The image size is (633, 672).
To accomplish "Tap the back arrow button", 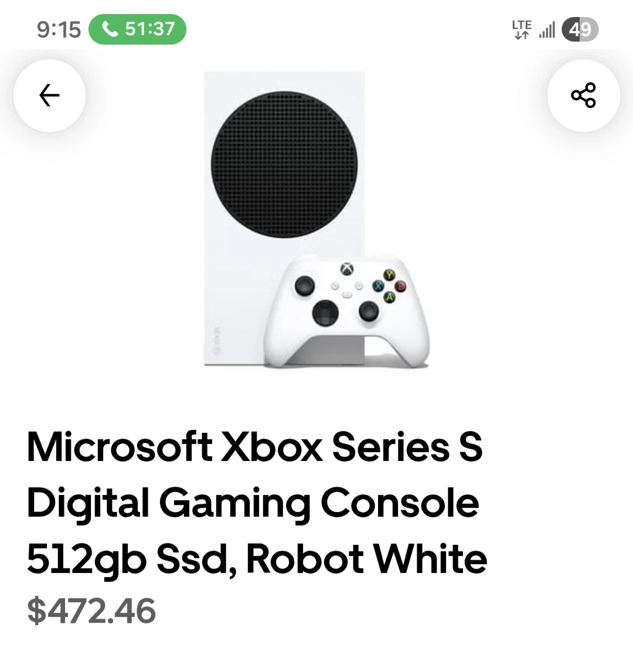I will [49, 96].
